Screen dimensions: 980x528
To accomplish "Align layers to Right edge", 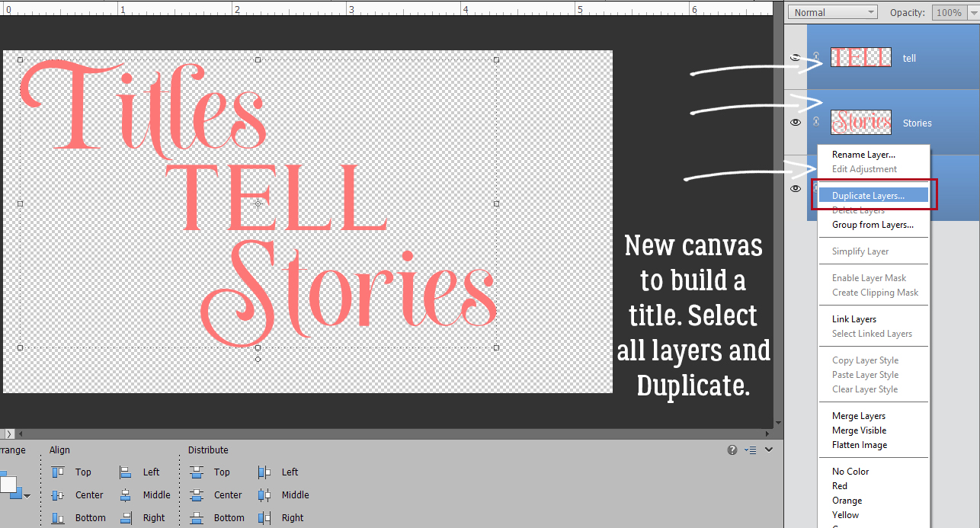I will pyautogui.click(x=142, y=518).
